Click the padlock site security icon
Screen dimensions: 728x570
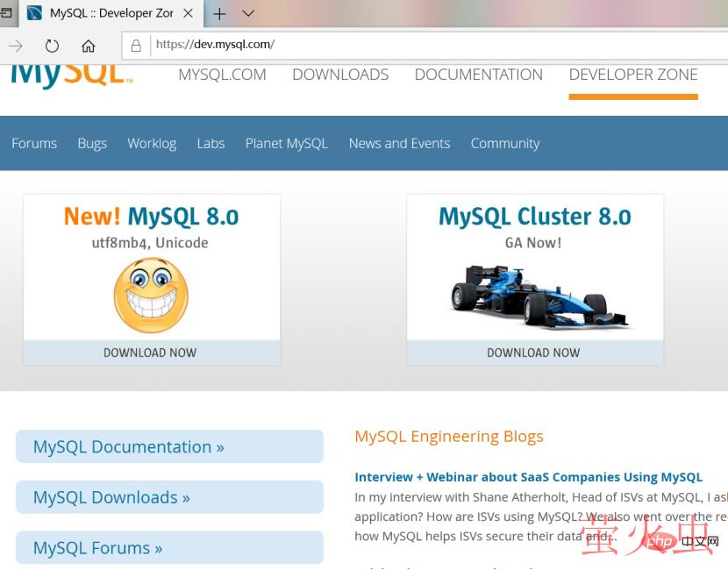coord(136,45)
